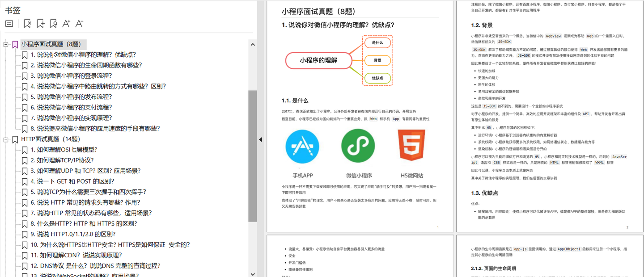Viewport: 644px width, 277px height.
Task: Click bookmark icon next to HTTP1.0/1.1/2.0 的区别
Action: coord(25,234)
